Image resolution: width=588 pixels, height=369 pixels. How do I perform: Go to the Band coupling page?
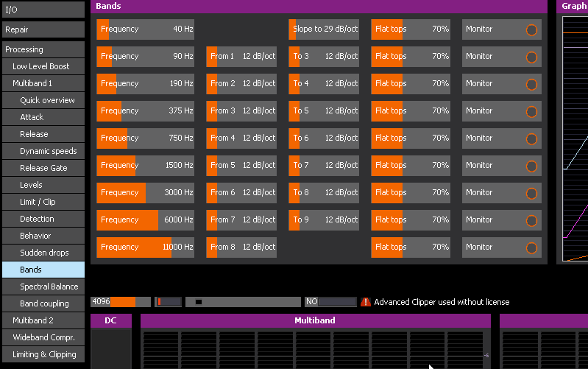tap(44, 303)
